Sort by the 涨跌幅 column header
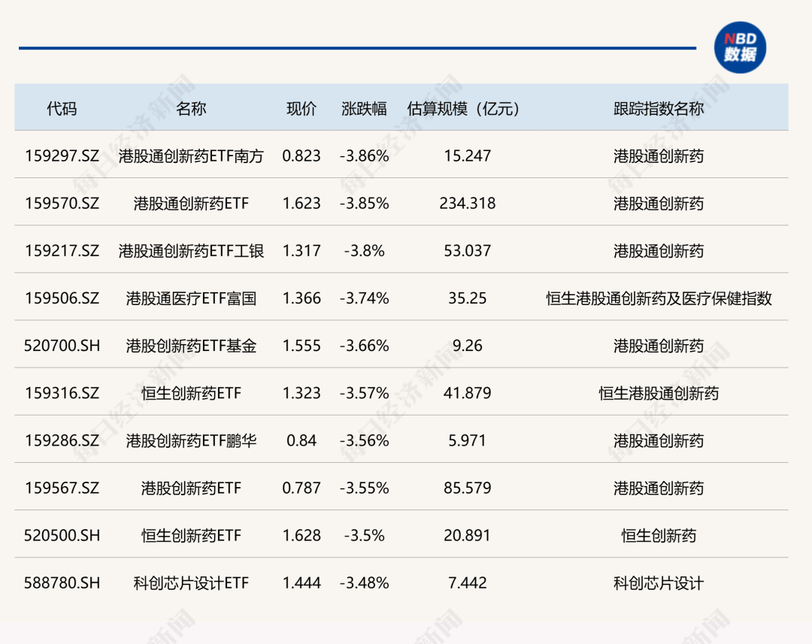This screenshot has width=812, height=644. (x=362, y=107)
